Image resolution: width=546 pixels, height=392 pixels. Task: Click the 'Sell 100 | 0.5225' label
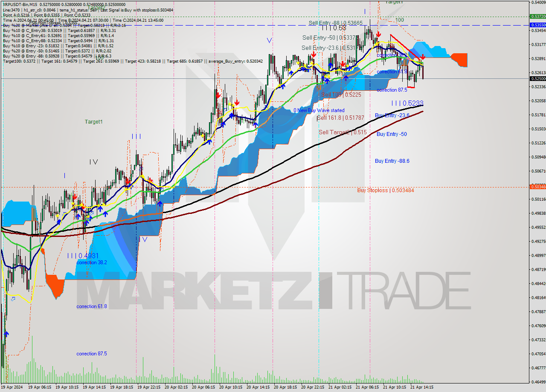click(341, 95)
